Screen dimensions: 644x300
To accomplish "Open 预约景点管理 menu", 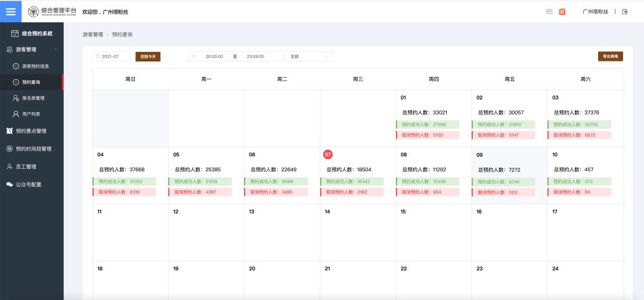I will point(32,131).
